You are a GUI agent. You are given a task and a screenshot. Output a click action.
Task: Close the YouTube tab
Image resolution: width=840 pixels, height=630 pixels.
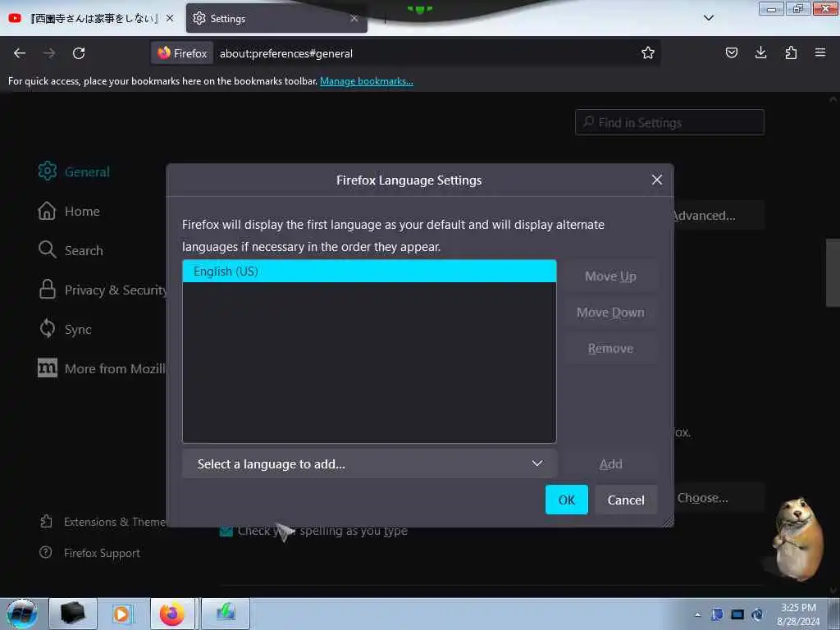(170, 18)
